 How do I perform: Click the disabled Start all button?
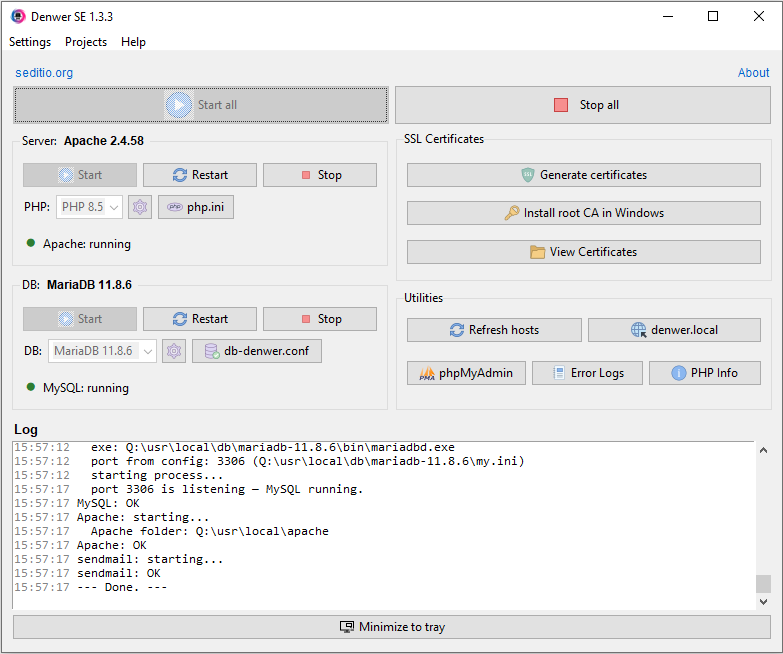(201, 105)
